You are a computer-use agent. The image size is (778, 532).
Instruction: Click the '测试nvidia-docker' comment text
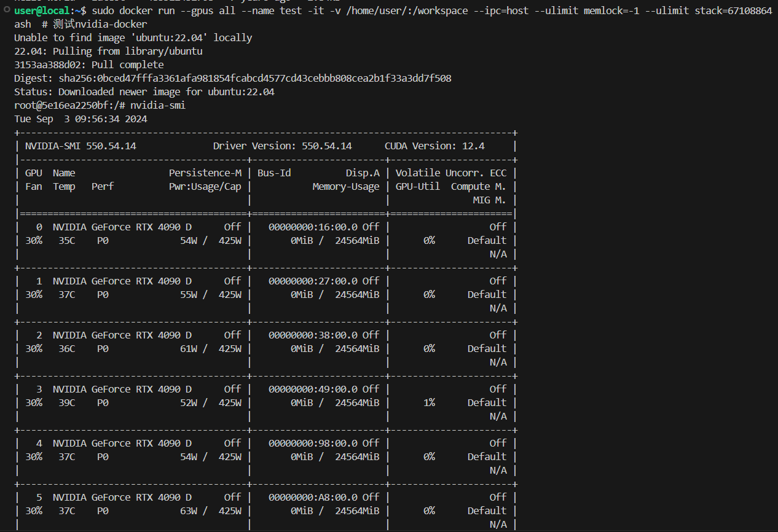pos(100,25)
